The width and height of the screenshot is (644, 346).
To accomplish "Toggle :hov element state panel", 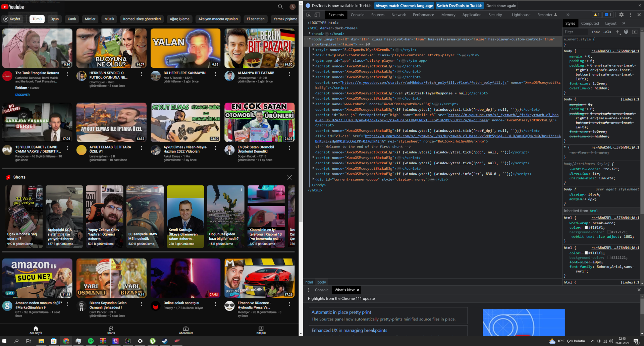I will [x=596, y=32].
